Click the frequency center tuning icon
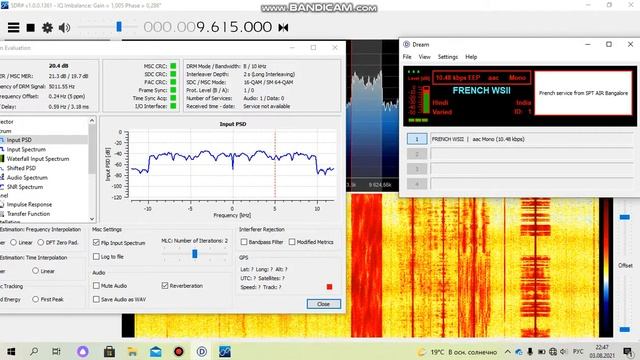Image resolution: width=640 pixels, height=360 pixels. (283, 27)
